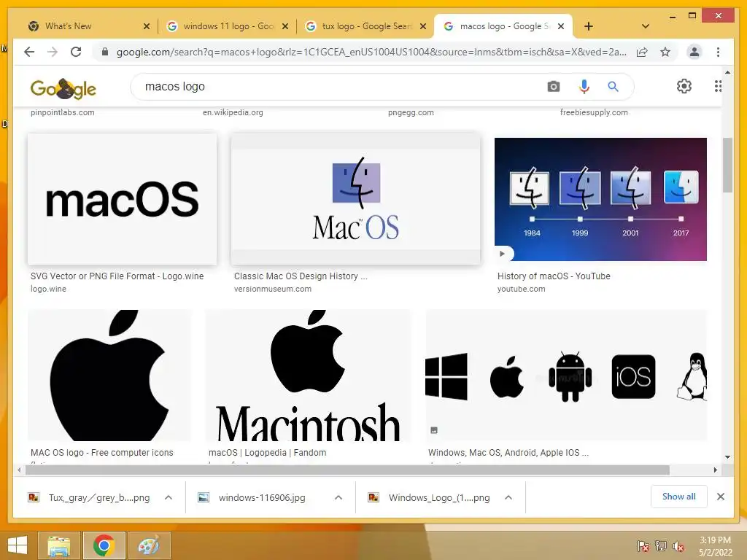Click the URL address bar
Viewport: 747px width, 560px height.
[x=371, y=52]
